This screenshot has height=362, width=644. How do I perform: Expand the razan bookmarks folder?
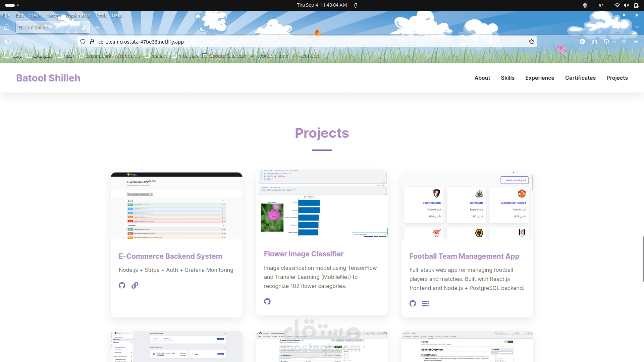66,56
